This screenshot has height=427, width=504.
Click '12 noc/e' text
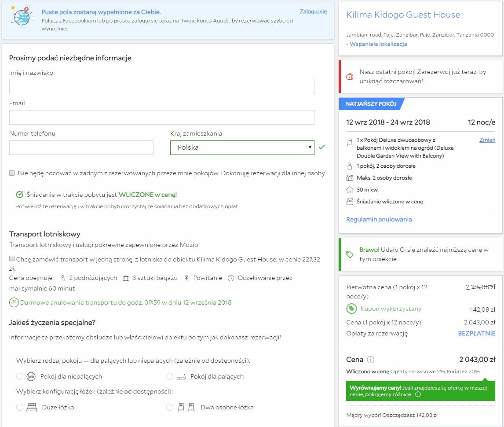pyautogui.click(x=482, y=122)
